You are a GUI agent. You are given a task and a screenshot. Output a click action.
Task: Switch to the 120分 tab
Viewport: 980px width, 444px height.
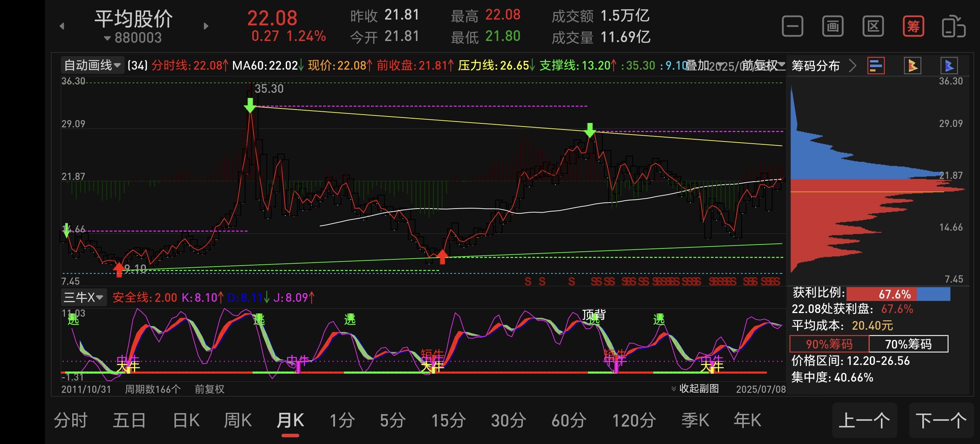[634, 420]
